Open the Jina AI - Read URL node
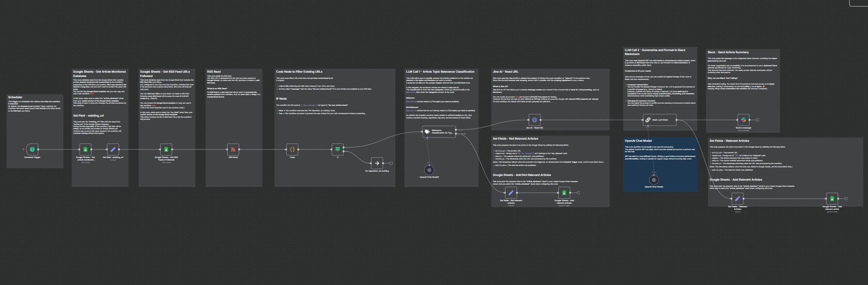The height and width of the screenshot is (285, 868). 534,120
